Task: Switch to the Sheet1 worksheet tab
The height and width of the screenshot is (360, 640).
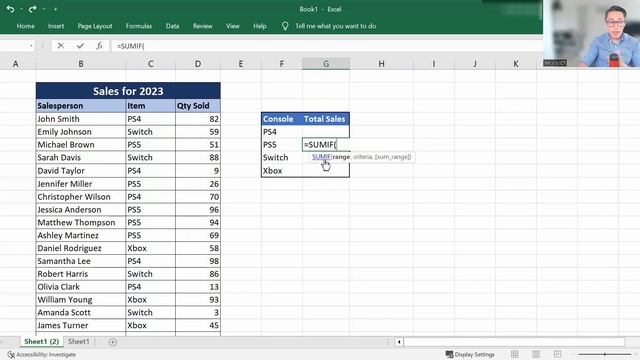Action: coord(78,341)
